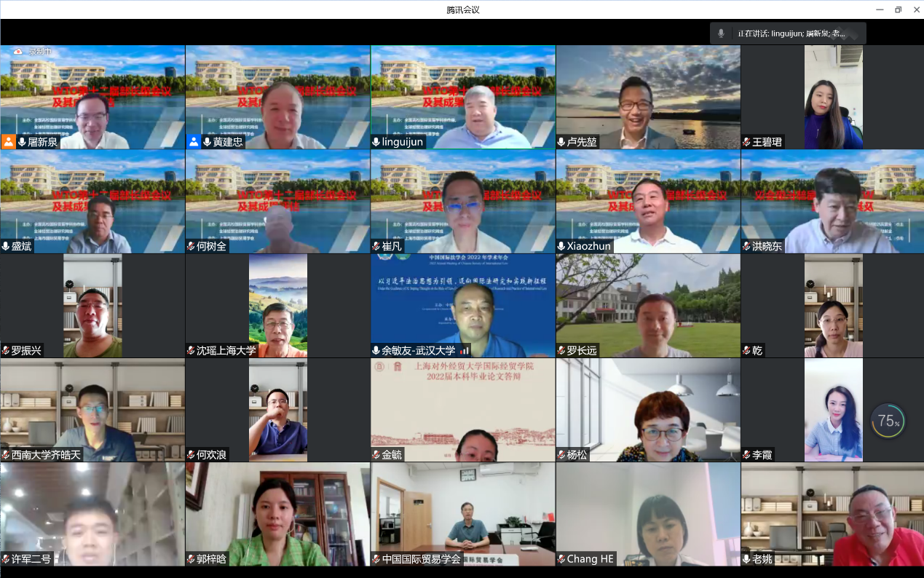Image resolution: width=924 pixels, height=578 pixels.
Task: Click the cloud recording icon beside 录制中
Action: (x=17, y=52)
